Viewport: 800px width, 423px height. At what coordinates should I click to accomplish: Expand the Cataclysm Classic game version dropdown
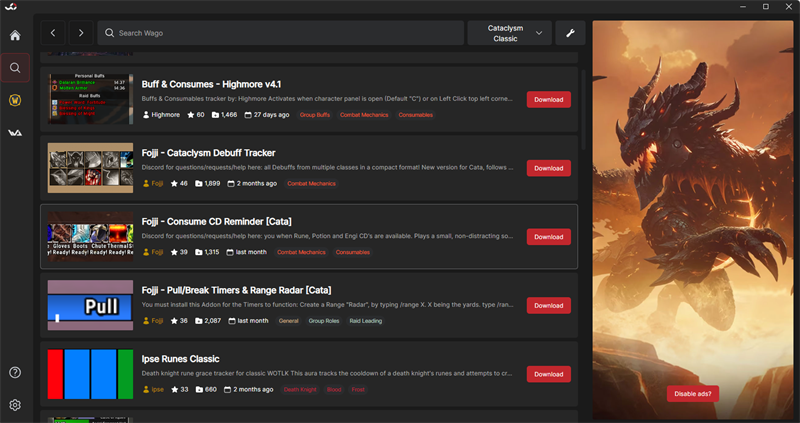[510, 33]
